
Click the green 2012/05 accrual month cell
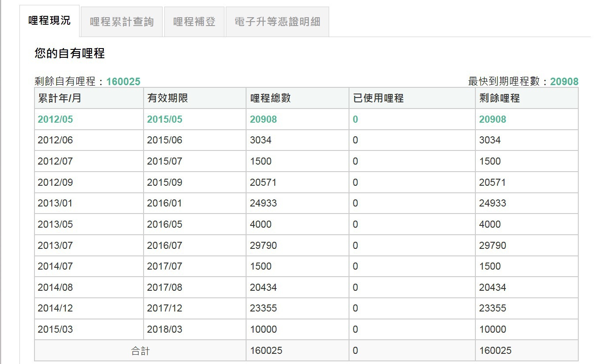(55, 120)
